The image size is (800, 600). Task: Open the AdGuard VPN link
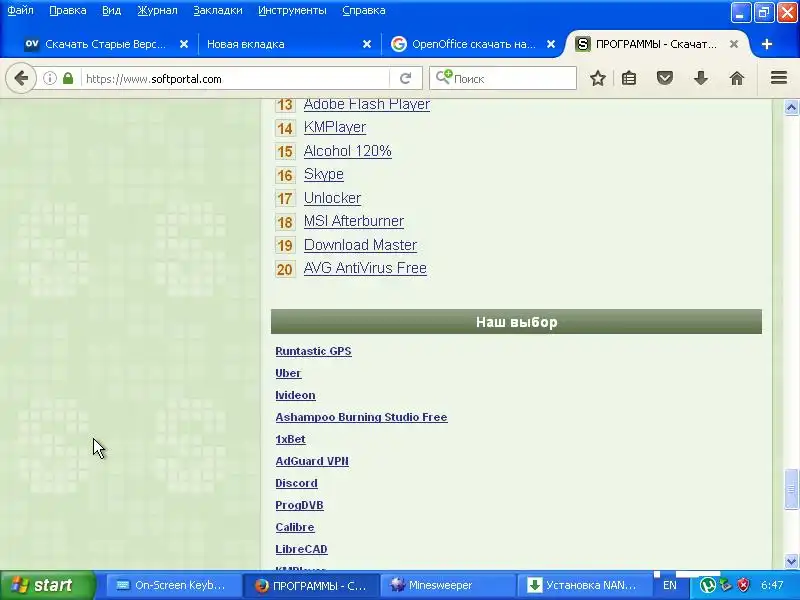click(x=312, y=461)
